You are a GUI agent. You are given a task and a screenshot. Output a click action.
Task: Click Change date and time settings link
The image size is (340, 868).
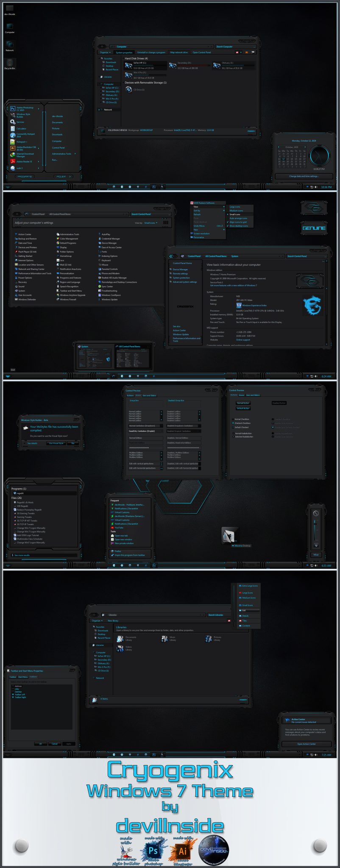pos(304,176)
